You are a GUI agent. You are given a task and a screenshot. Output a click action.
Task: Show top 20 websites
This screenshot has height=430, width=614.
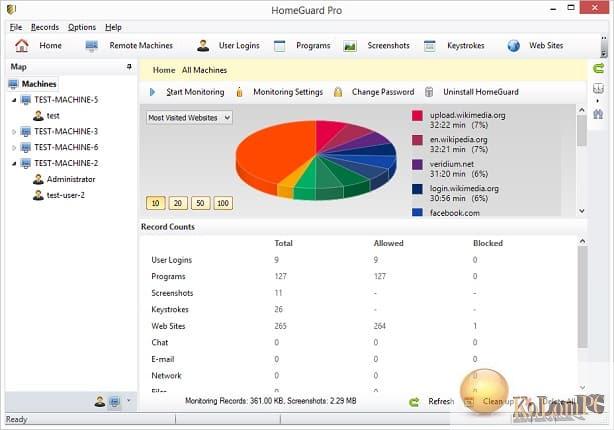point(178,203)
